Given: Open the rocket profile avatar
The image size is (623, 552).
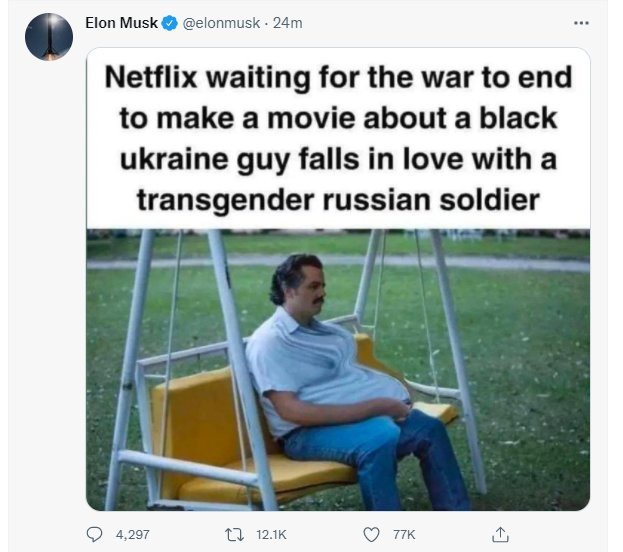Looking at the screenshot, I should (x=48, y=37).
